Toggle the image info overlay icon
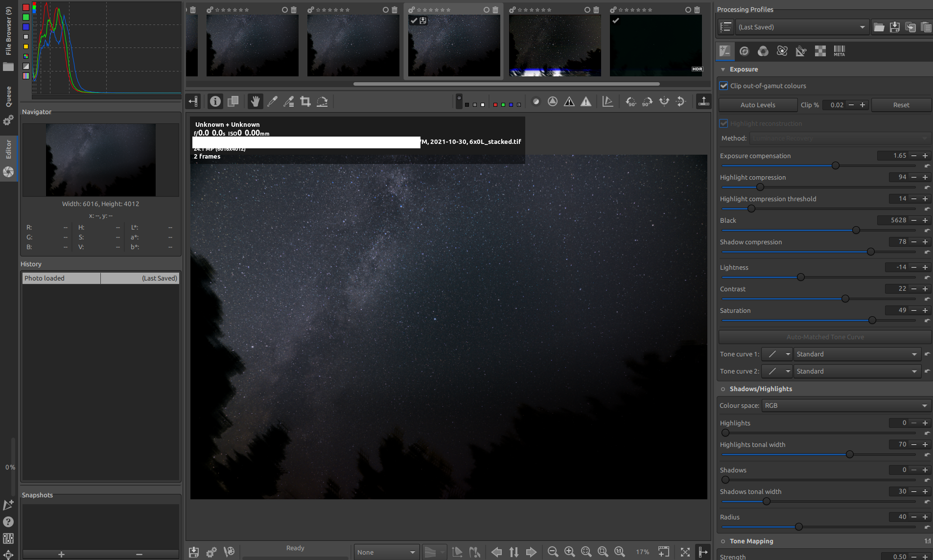The height and width of the screenshot is (560, 933). (x=215, y=101)
